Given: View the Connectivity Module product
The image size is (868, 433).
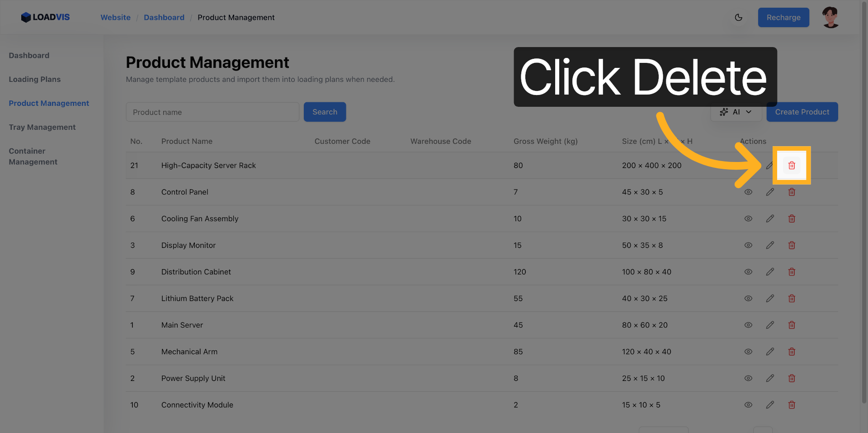Looking at the screenshot, I should click(748, 405).
